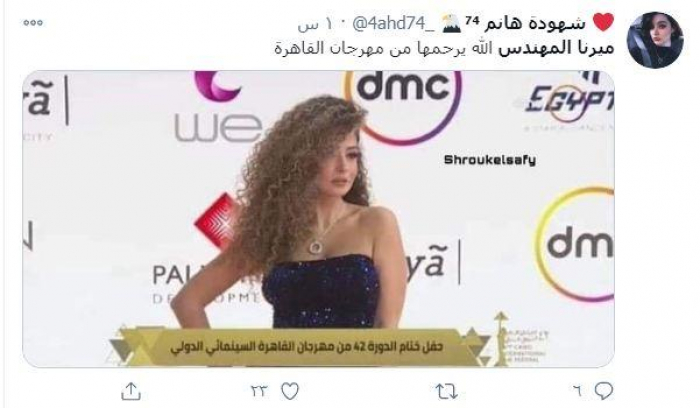Click the red Palm Hills diamond logo
Image resolution: width=700 pixels, height=408 pixels.
[x=218, y=222]
